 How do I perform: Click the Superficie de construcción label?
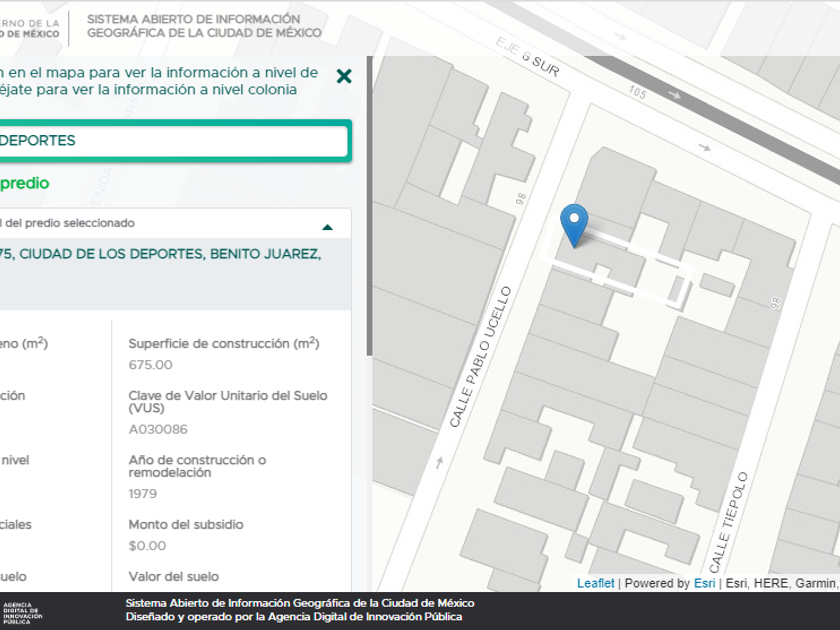pyautogui.click(x=224, y=343)
